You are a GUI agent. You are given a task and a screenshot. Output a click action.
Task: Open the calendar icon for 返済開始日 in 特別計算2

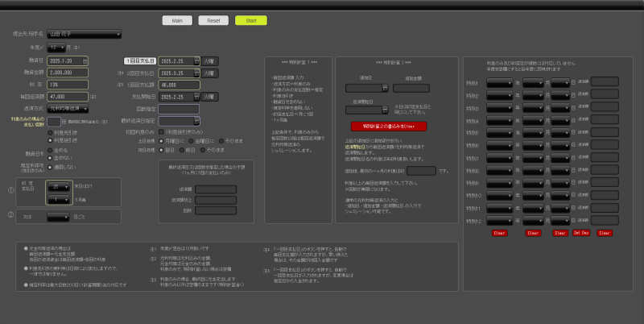pyautogui.click(x=385, y=110)
